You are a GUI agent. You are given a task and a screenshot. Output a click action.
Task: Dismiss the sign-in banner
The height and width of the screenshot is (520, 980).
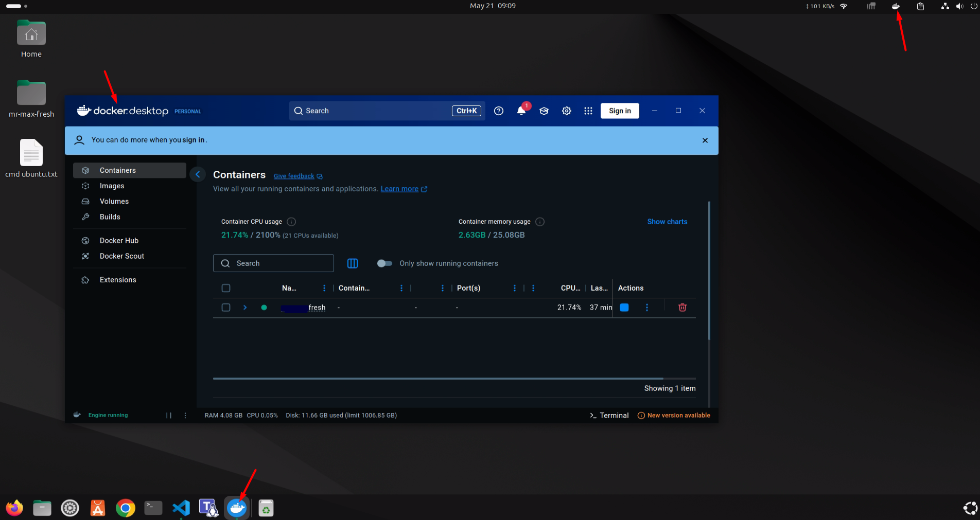click(705, 140)
